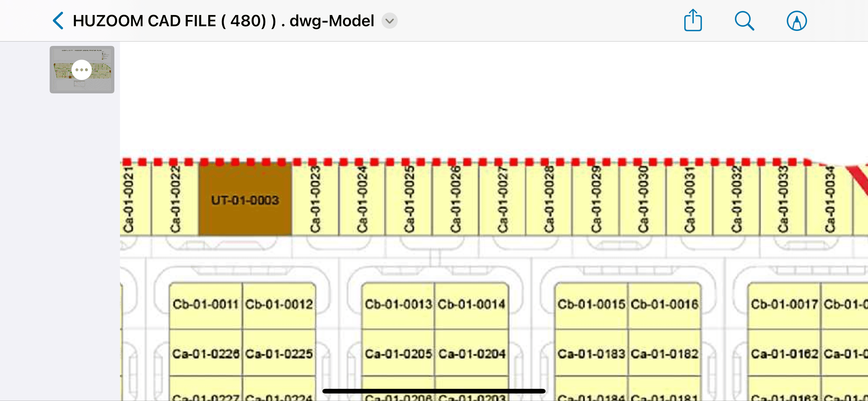868x401 pixels.
Task: Open the page thumbnail options ellipsis
Action: [x=82, y=70]
